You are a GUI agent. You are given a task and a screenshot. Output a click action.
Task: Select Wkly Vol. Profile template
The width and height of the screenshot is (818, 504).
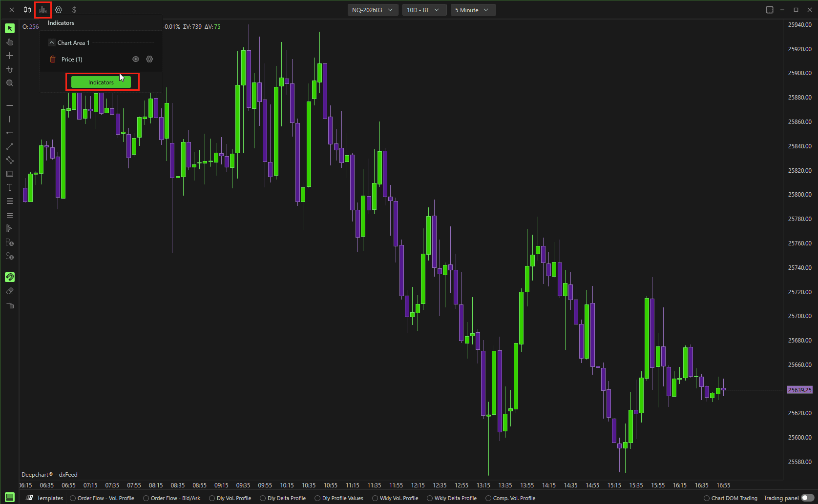(395, 498)
